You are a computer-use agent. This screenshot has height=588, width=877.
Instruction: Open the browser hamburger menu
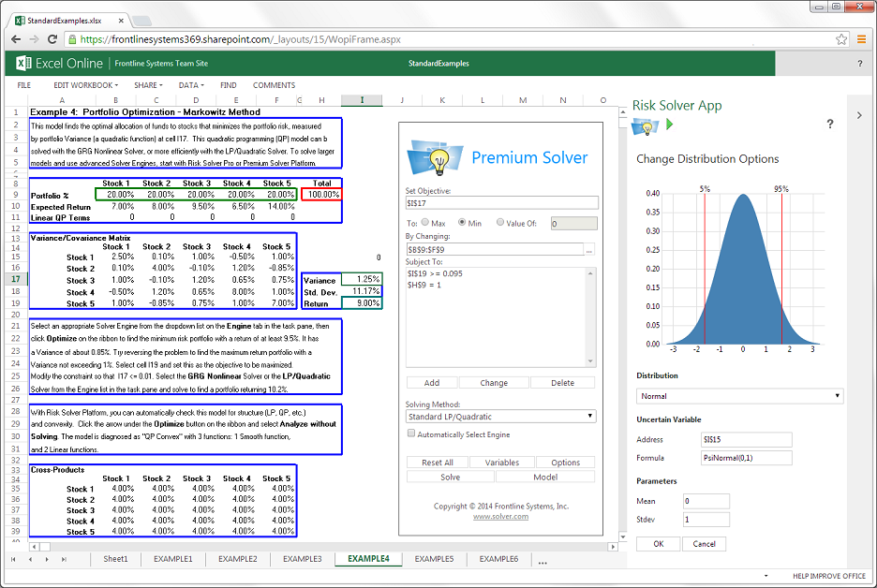tap(862, 39)
